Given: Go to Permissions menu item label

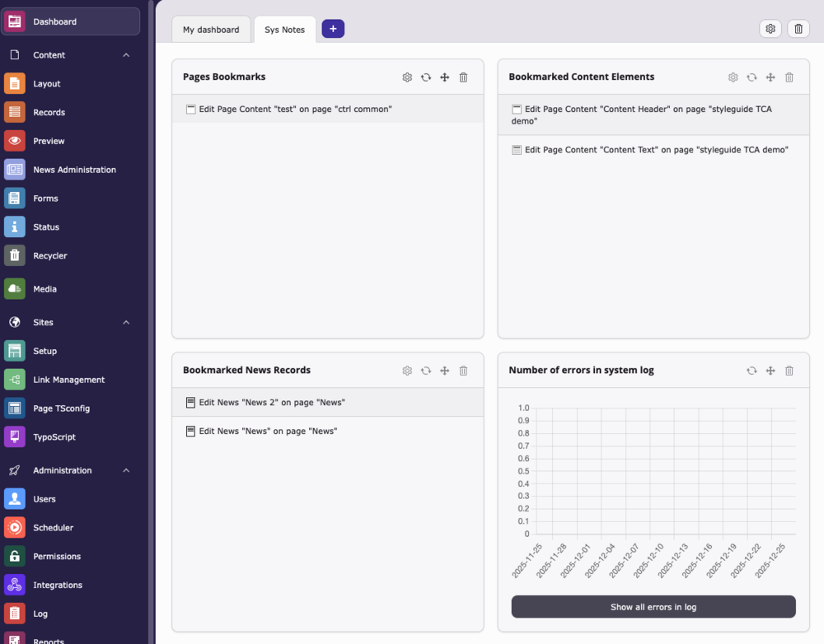Looking at the screenshot, I should pyautogui.click(x=57, y=556).
